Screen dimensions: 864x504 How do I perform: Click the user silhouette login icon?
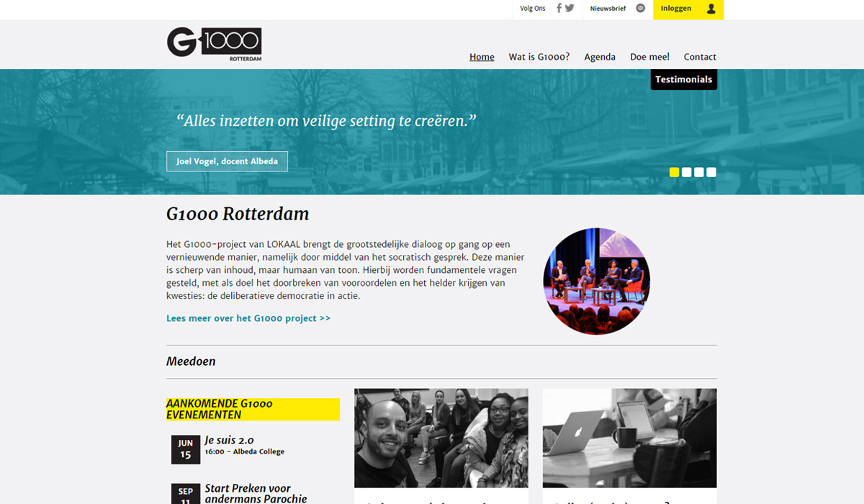[x=711, y=9]
